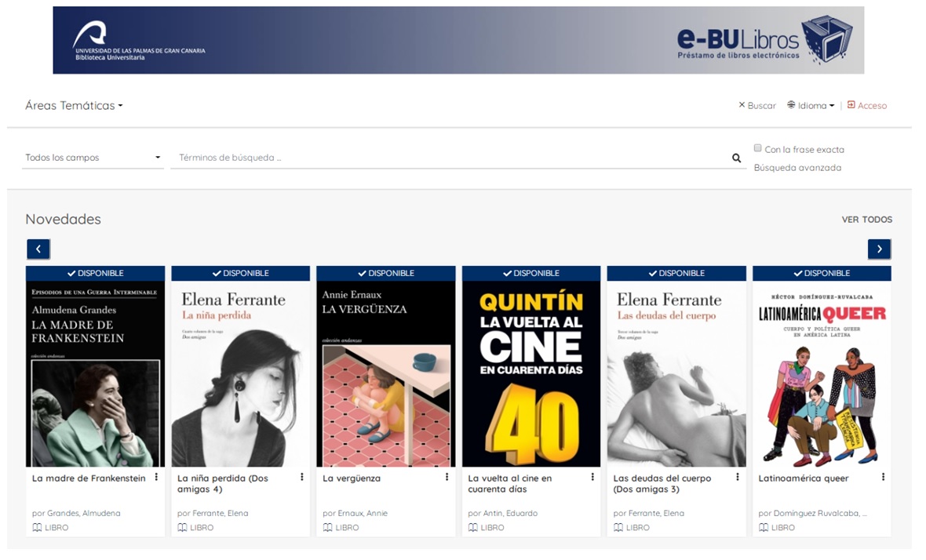The height and width of the screenshot is (560, 926).
Task: Open options menu for Las deudas del cuerpo
Action: click(738, 478)
